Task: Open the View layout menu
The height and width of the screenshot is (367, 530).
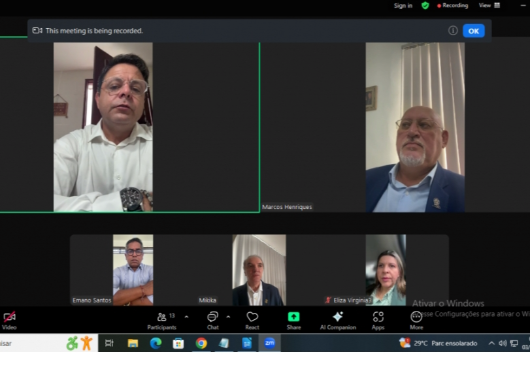Action: 489,5
